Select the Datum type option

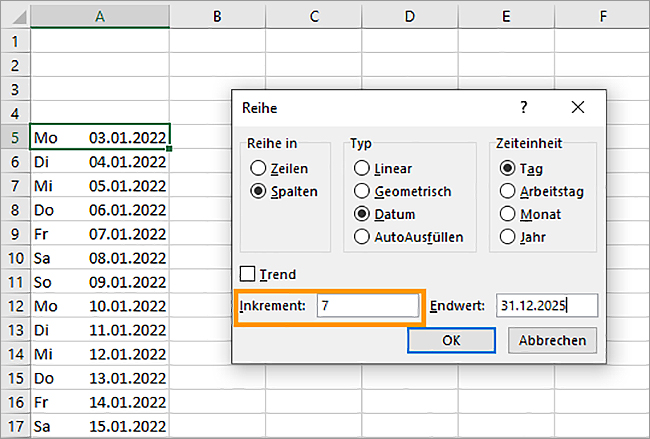[x=361, y=214]
